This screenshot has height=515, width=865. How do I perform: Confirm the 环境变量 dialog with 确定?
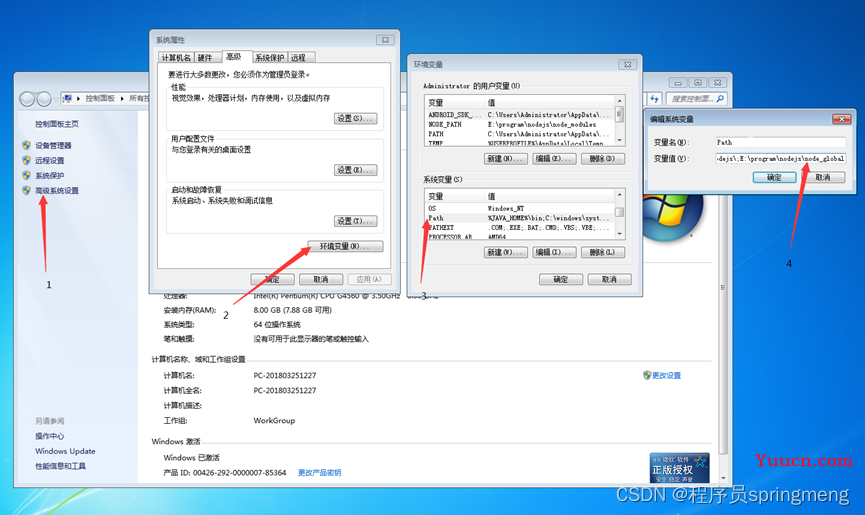tap(560, 280)
